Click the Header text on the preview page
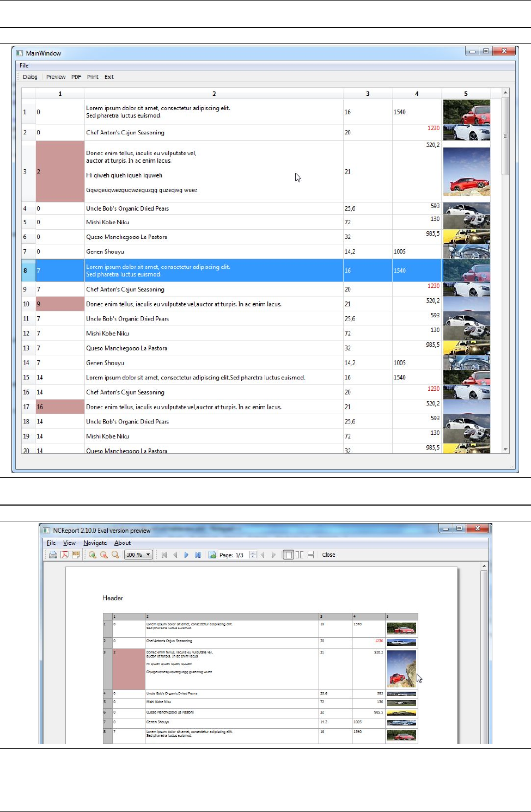Screen dimensions: 531x812 [113, 598]
